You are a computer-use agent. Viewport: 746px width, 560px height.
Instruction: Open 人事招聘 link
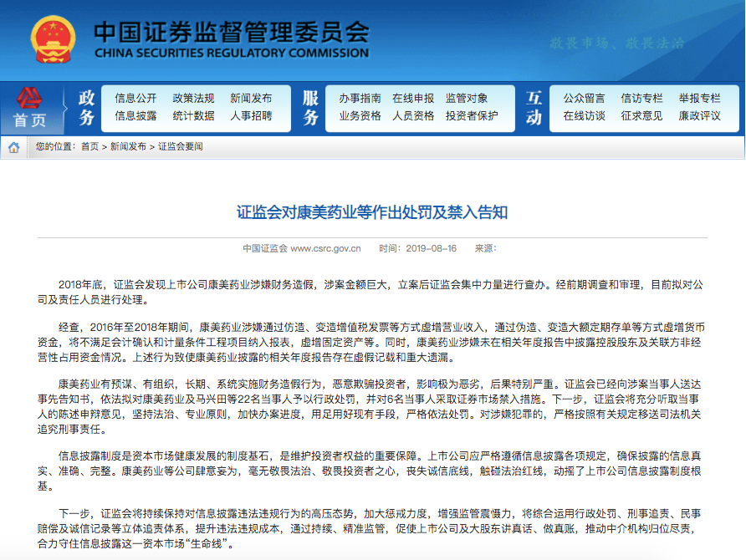(x=251, y=116)
